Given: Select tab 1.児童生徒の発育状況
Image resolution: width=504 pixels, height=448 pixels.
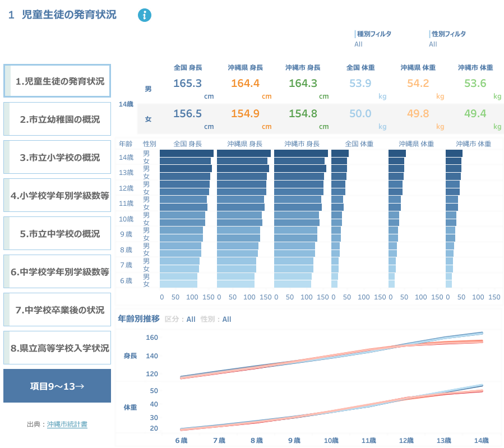Looking at the screenshot, I should (x=57, y=81).
